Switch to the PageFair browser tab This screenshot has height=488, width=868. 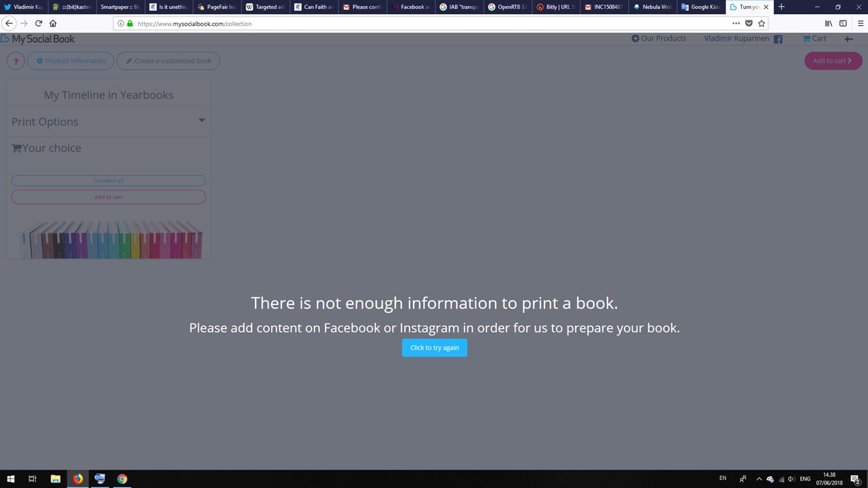click(x=217, y=7)
